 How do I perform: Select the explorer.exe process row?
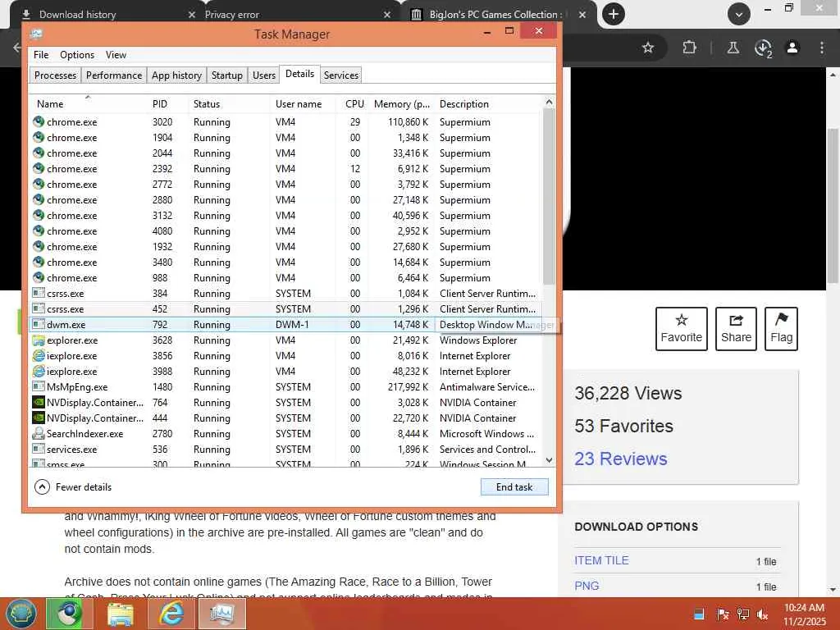[286, 340]
